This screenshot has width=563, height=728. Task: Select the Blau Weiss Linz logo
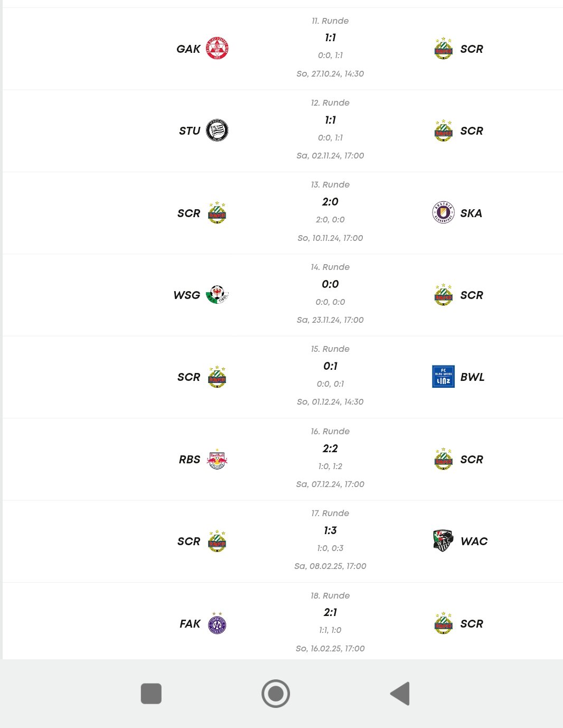(x=443, y=377)
